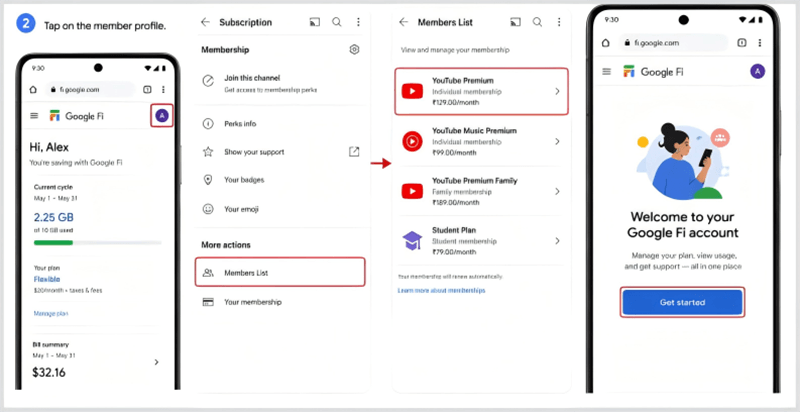Click the Get started button
The height and width of the screenshot is (412, 800).
coord(682,302)
